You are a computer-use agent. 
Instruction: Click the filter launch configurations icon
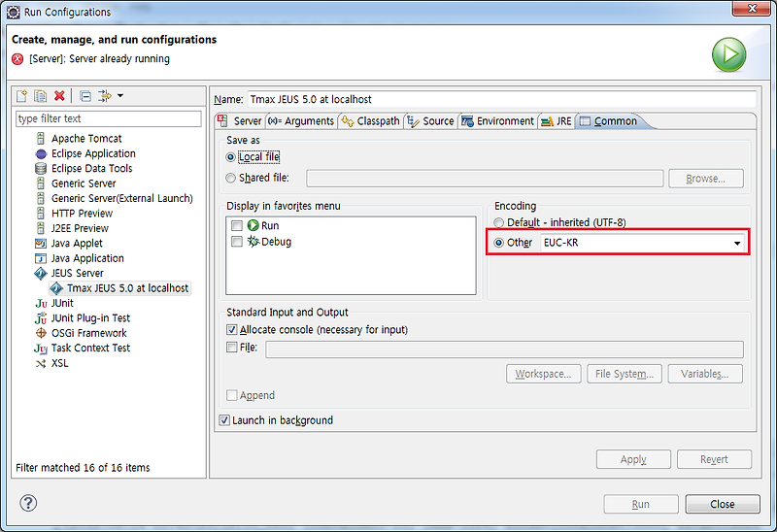pos(104,95)
